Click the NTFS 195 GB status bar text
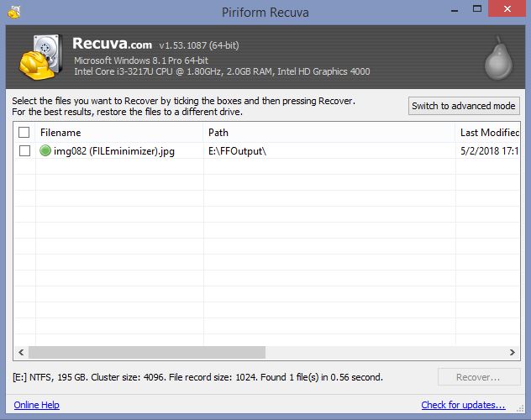 tap(197, 377)
